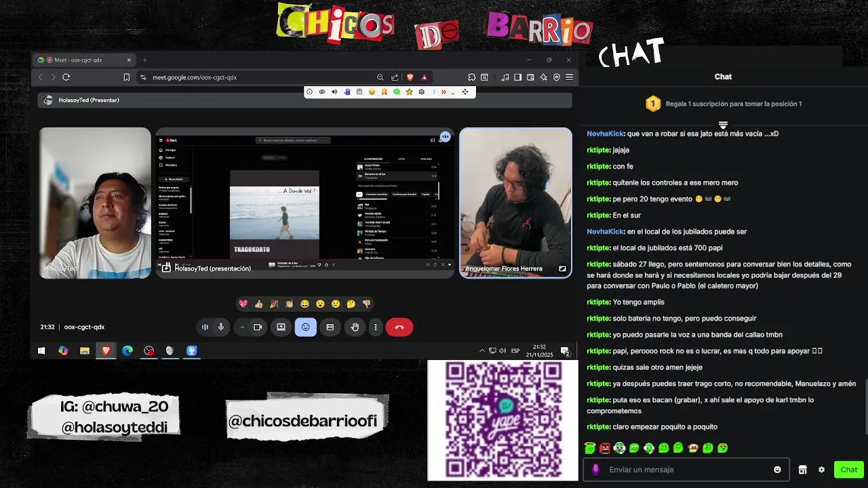Open the browser hamburger menu

[x=570, y=77]
